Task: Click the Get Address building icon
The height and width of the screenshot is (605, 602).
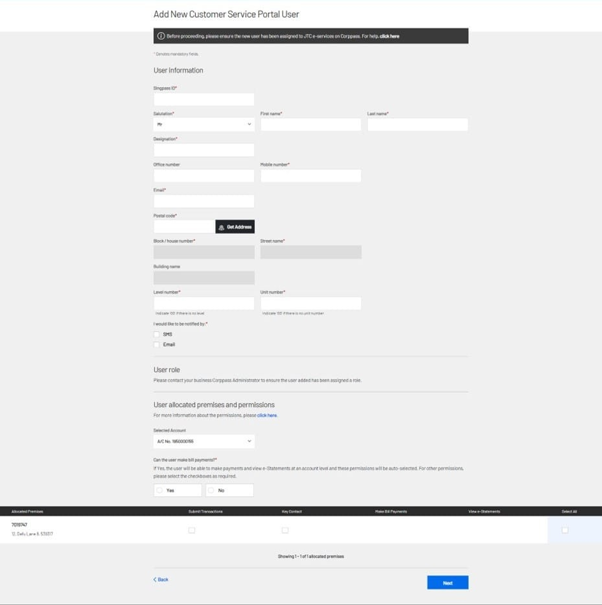Action: point(222,227)
